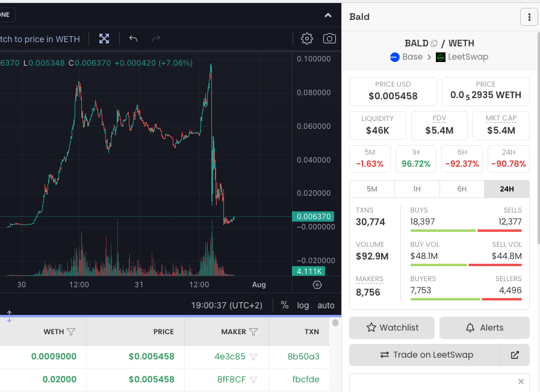
Task: Click the Aug date label on time axis
Action: 259,285
